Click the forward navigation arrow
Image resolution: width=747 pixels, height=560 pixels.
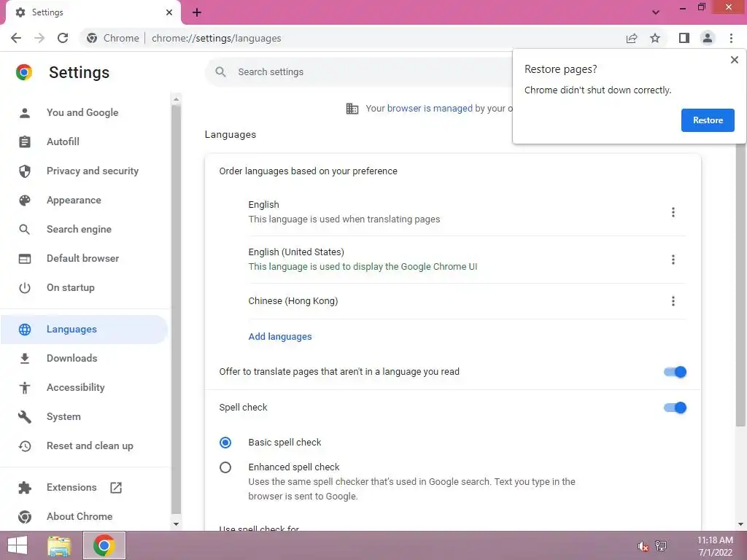click(39, 38)
